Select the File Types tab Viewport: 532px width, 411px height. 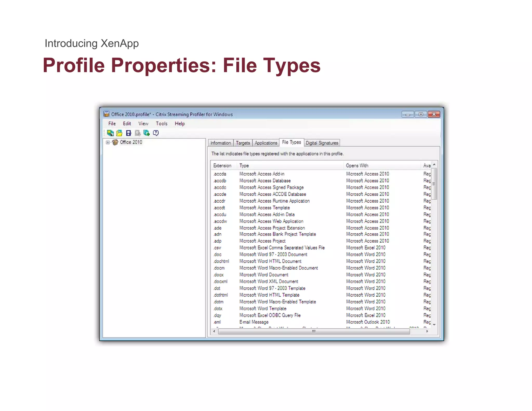[x=291, y=142]
